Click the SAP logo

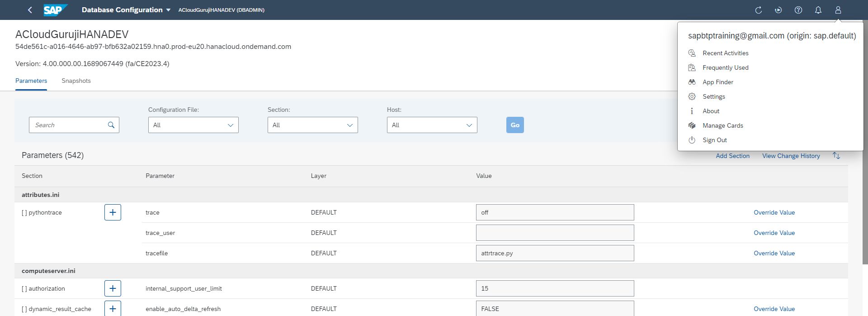click(x=55, y=10)
